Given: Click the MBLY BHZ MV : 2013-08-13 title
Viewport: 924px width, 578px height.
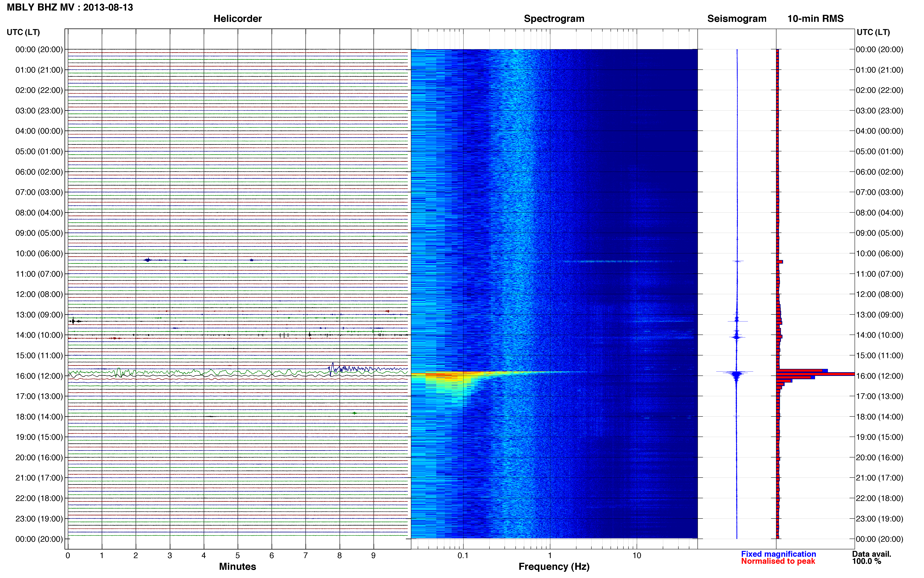Looking at the screenshot, I should coord(70,7).
